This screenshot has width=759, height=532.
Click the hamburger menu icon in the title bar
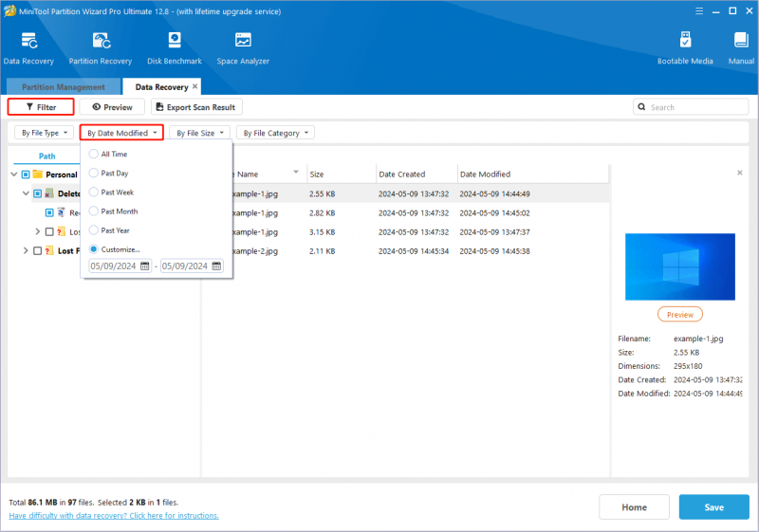click(x=699, y=11)
